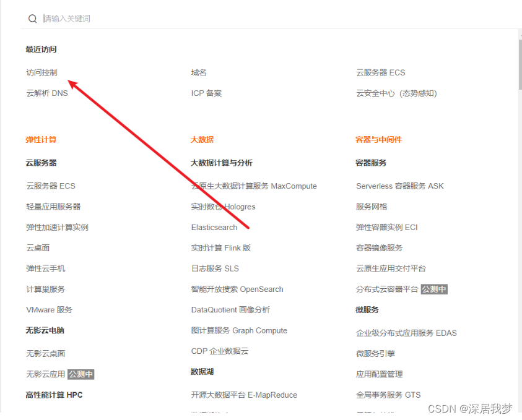Open 弹性容器实例 ECI

[x=386, y=227]
